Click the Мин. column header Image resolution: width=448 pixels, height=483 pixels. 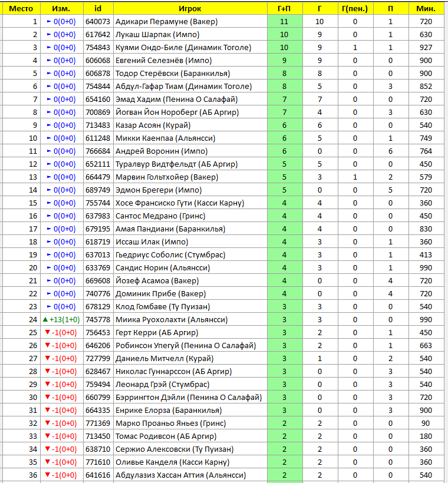click(x=426, y=9)
